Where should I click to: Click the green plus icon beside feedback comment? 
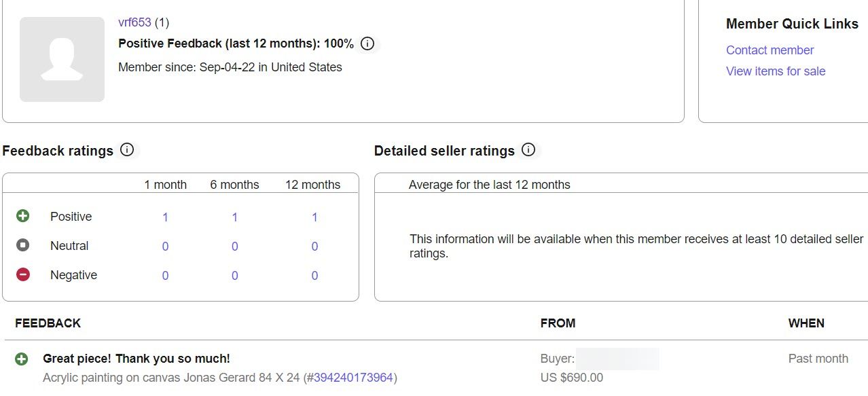click(x=22, y=359)
